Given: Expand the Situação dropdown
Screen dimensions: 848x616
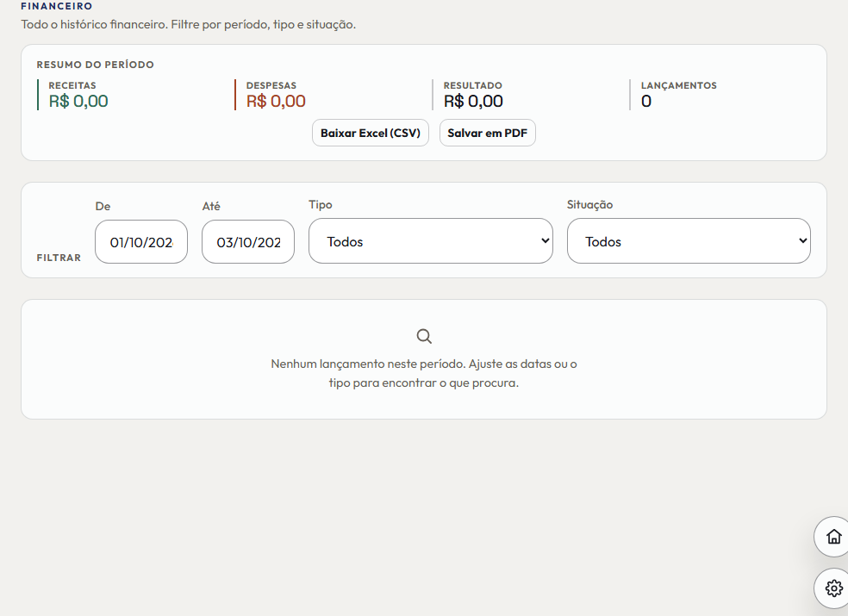Looking at the screenshot, I should click(689, 241).
